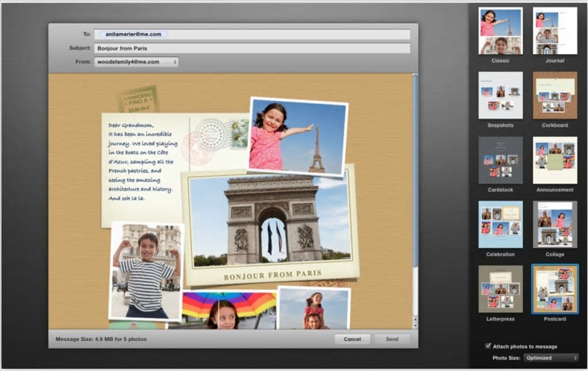Click the message preview scrollbar thumb
The image size is (588, 371).
coord(414,171)
